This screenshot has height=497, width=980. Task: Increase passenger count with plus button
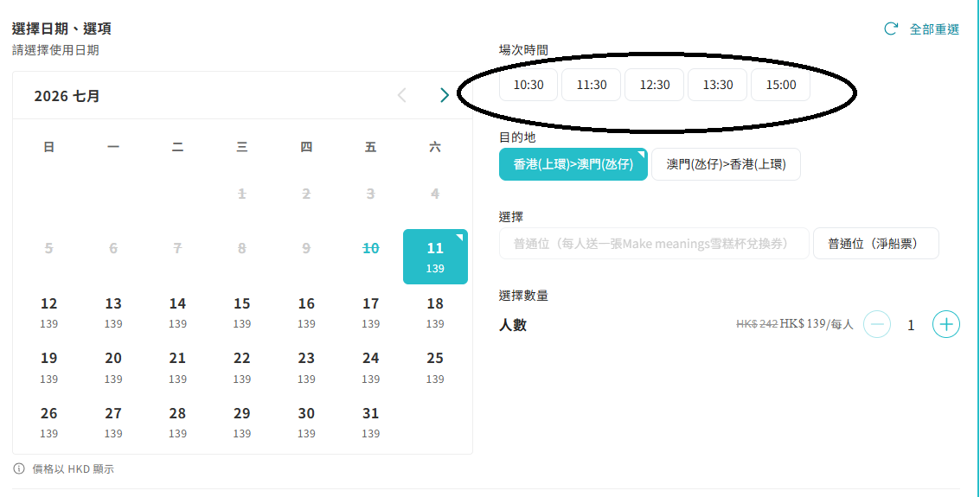click(945, 325)
